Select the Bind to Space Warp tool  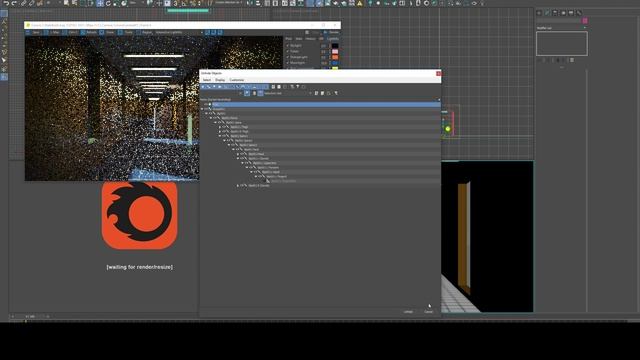tap(40, 3)
